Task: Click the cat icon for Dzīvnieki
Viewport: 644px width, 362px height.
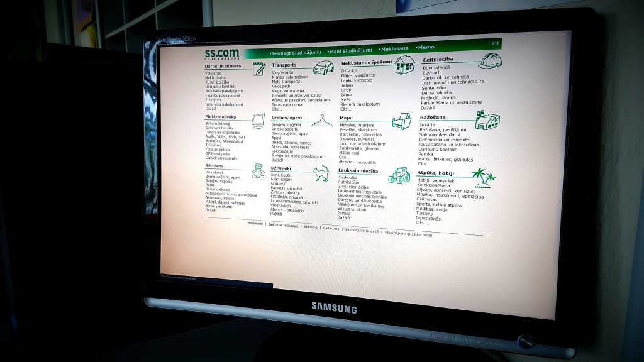Action: click(x=321, y=173)
